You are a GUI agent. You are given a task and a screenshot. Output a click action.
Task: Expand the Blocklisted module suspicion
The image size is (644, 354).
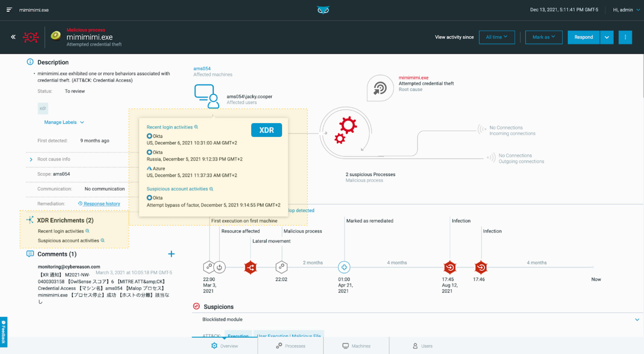point(637,319)
